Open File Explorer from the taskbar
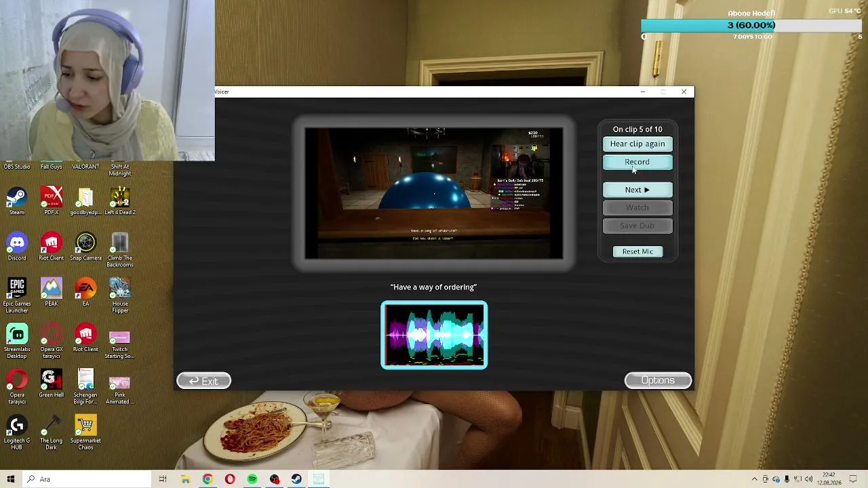 coord(185,479)
